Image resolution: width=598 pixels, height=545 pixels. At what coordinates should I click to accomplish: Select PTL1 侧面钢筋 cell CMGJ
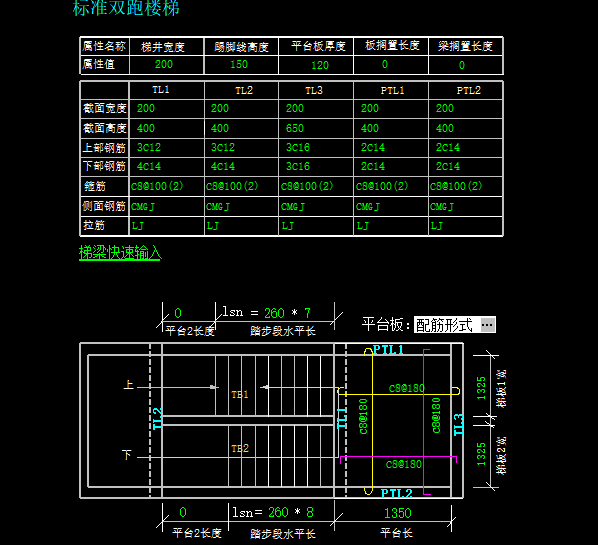click(368, 207)
